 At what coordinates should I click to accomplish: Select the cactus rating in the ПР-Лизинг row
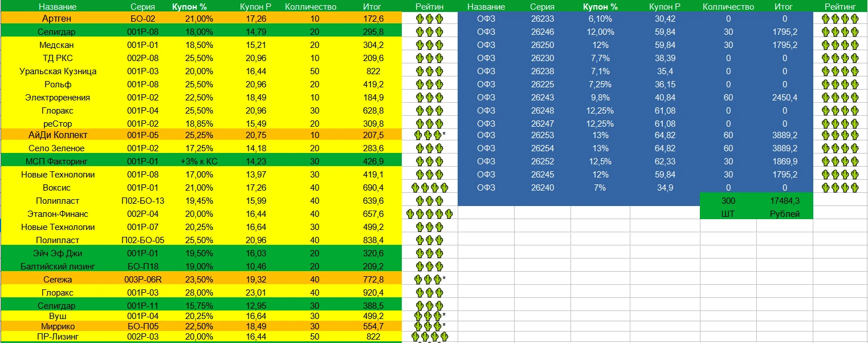click(x=429, y=337)
